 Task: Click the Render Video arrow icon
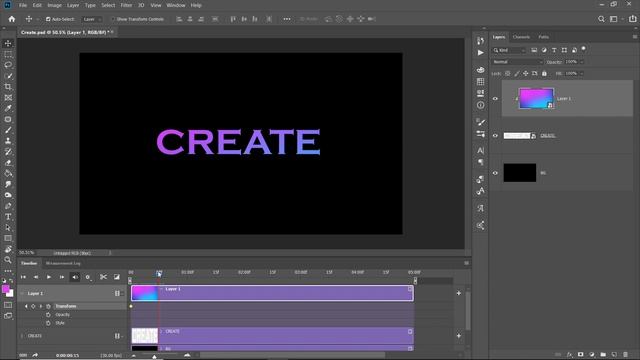(x=35, y=355)
